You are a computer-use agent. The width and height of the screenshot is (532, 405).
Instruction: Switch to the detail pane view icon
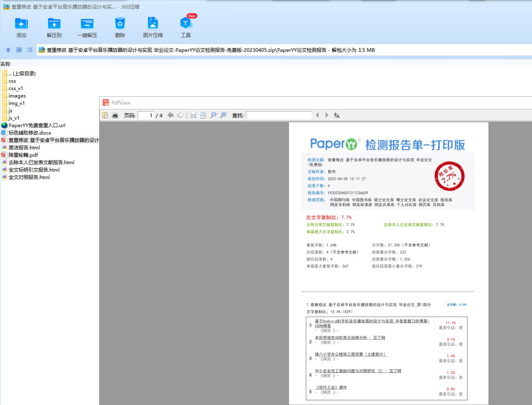point(19,50)
